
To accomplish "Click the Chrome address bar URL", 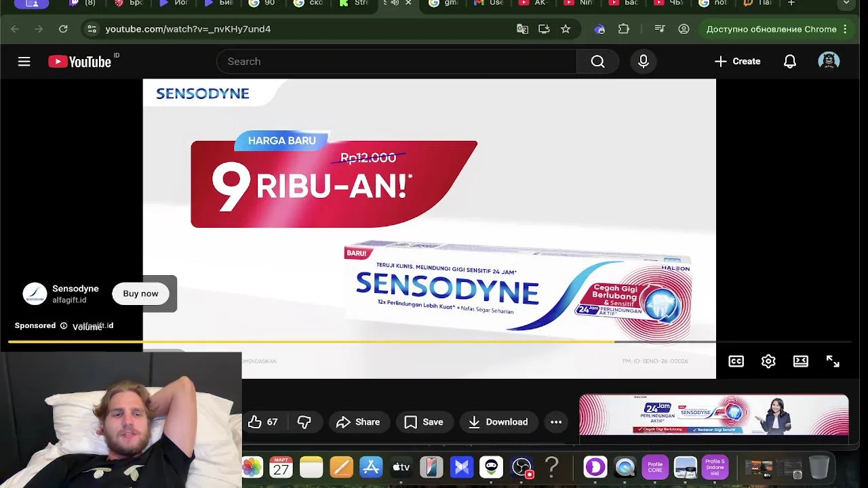I will tap(188, 29).
